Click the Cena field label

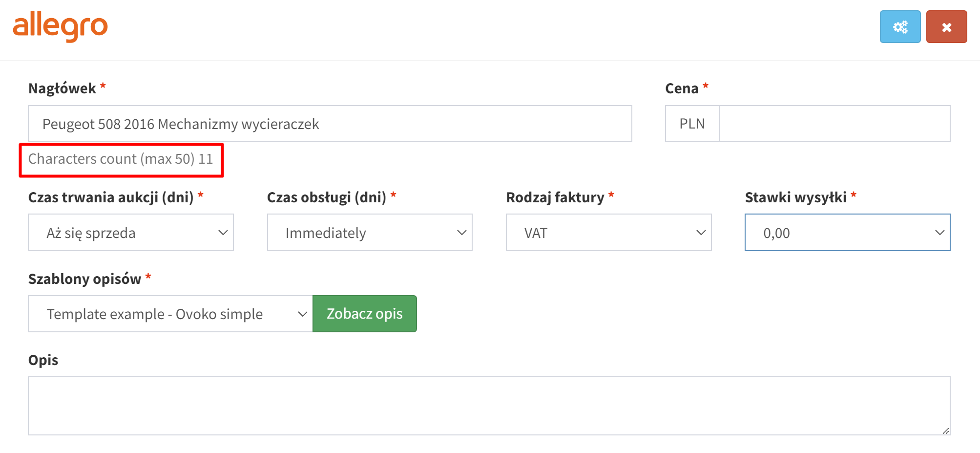[x=682, y=88]
